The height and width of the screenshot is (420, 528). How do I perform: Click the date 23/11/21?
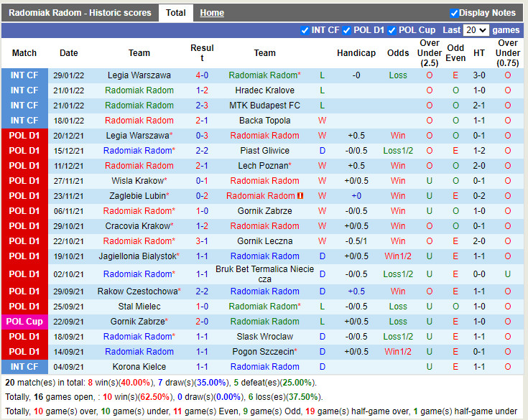pyautogui.click(x=69, y=196)
